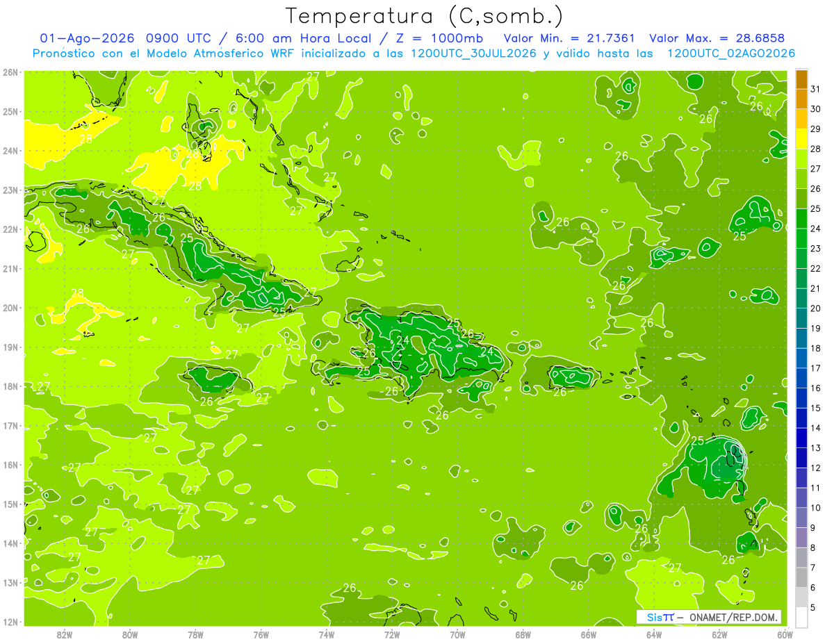Click the "1200UTC_02AGO2026" valid-until text
834x644 pixels.
pos(731,53)
